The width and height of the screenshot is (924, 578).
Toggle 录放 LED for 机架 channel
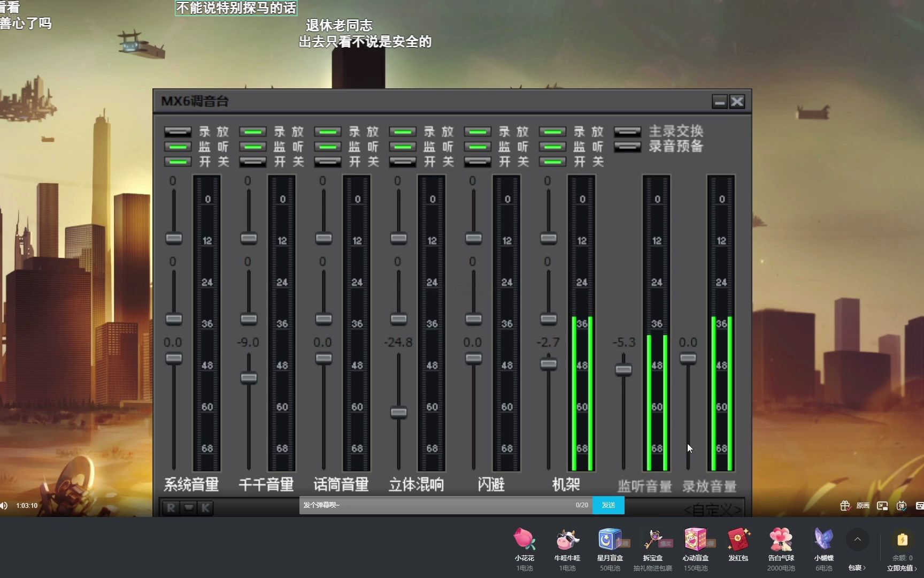click(552, 131)
